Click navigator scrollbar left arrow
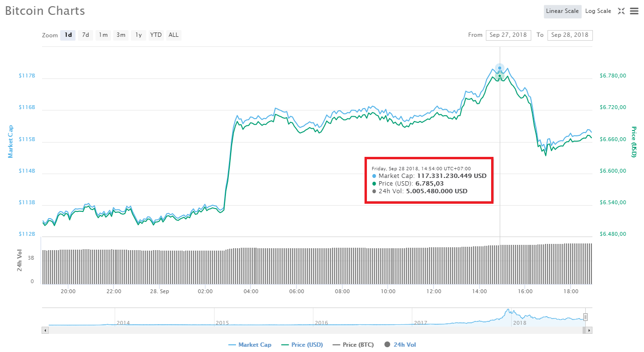The height and width of the screenshot is (352, 644). tap(45, 330)
